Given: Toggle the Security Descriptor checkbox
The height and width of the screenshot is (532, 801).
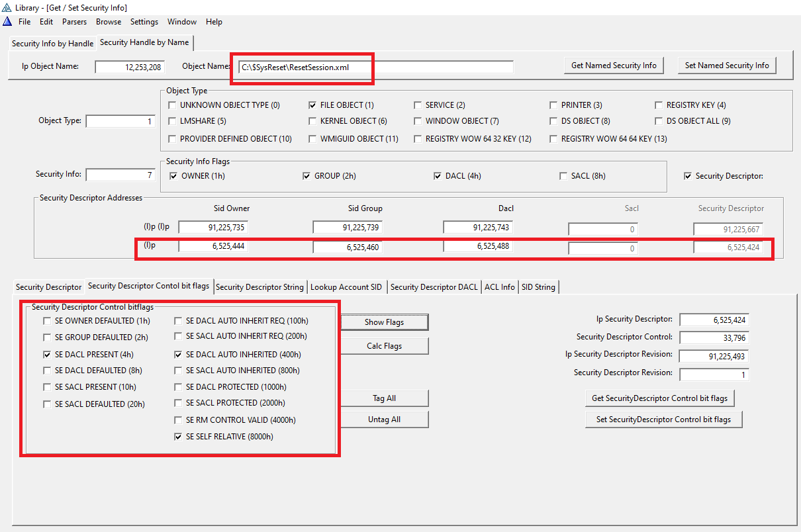Looking at the screenshot, I should point(688,176).
